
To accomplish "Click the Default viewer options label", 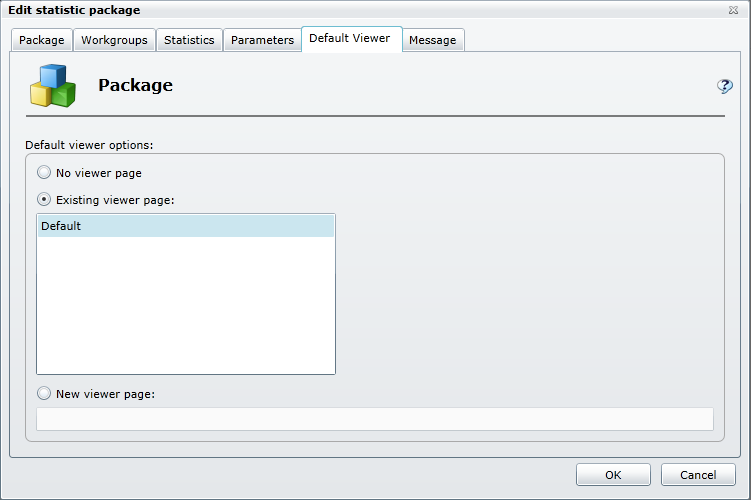I will (x=89, y=145).
